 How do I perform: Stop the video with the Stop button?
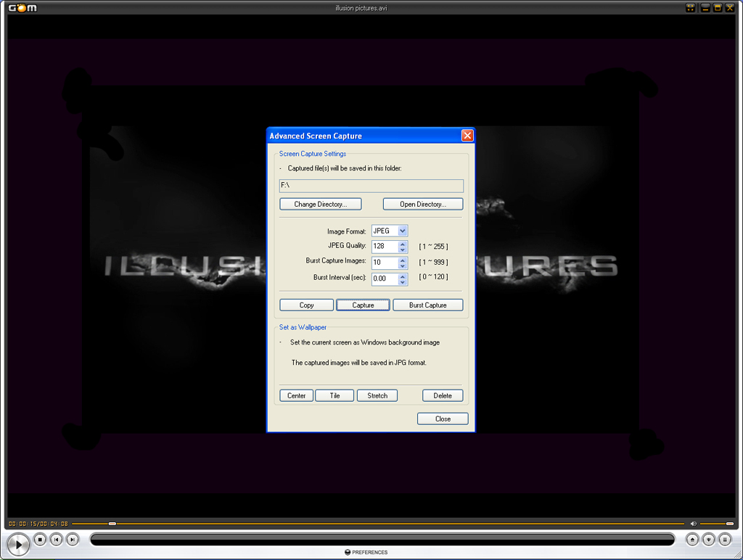[x=41, y=540]
